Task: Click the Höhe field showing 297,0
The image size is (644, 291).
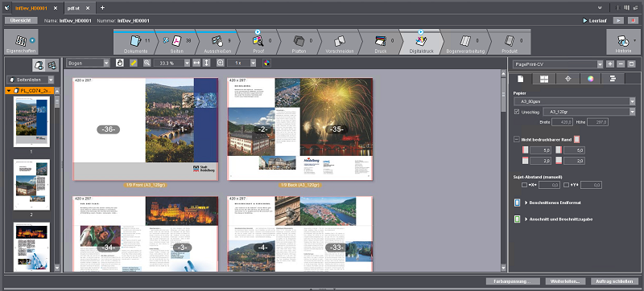Action: point(597,122)
